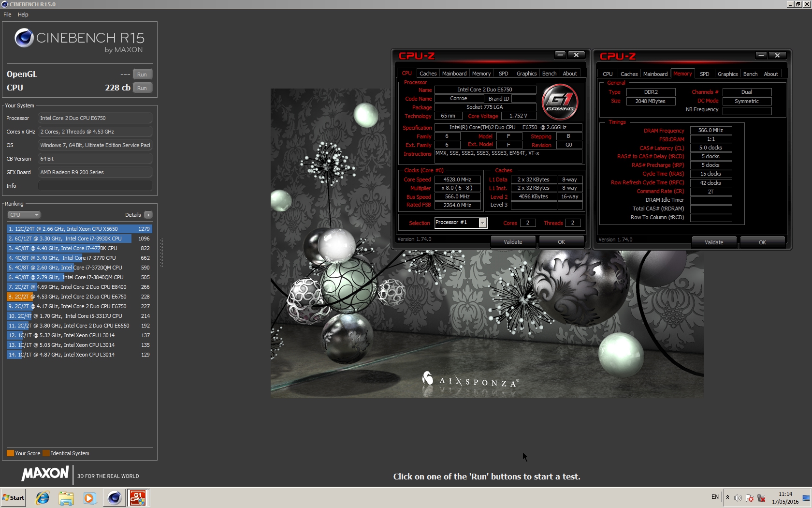Open Bench tab in left CPU-Z window
This screenshot has height=508, width=812.
click(550, 74)
